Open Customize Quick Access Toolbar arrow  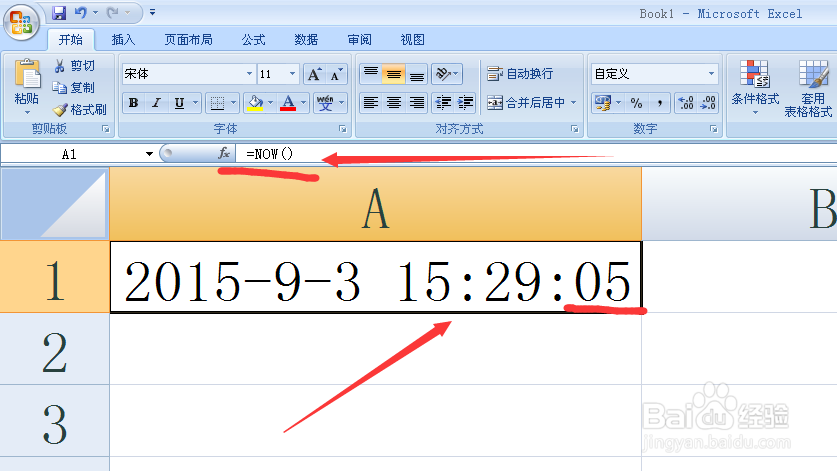pyautogui.click(x=153, y=12)
